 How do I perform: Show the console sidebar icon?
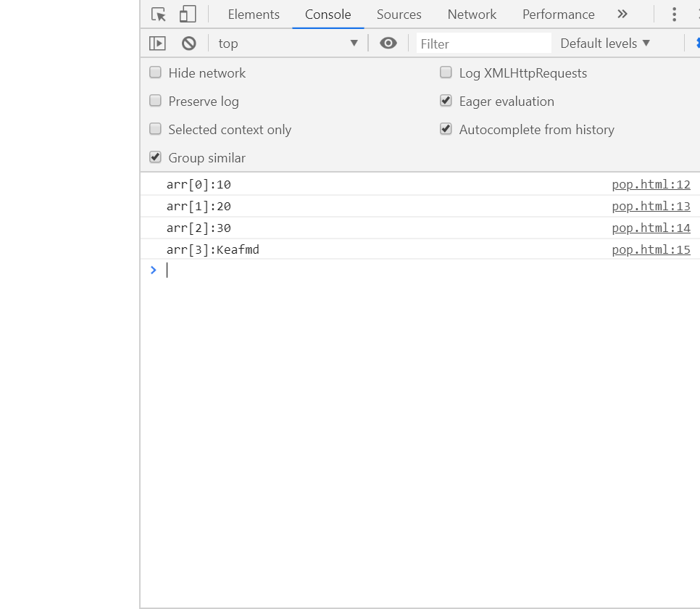point(157,43)
